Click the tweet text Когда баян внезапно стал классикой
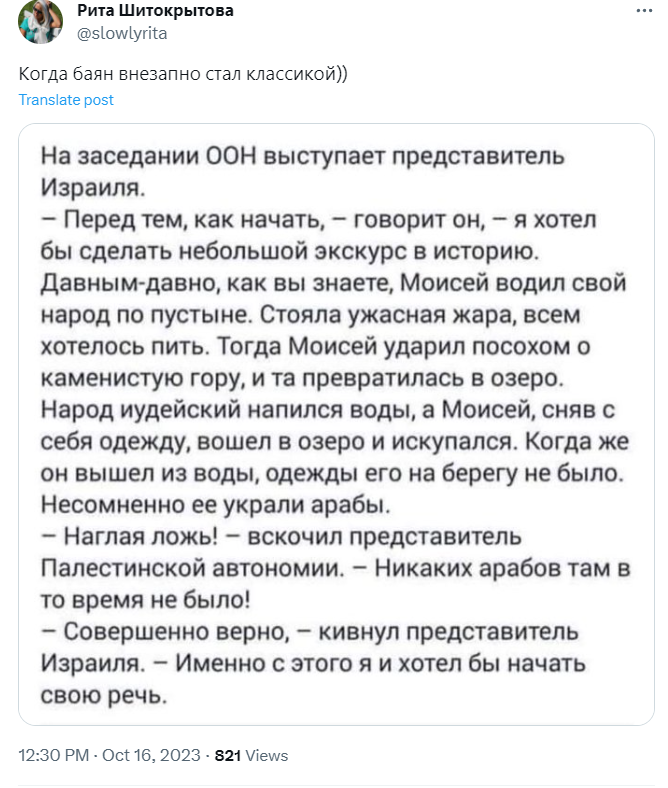Screen dimensions: 668x788 click(183, 74)
